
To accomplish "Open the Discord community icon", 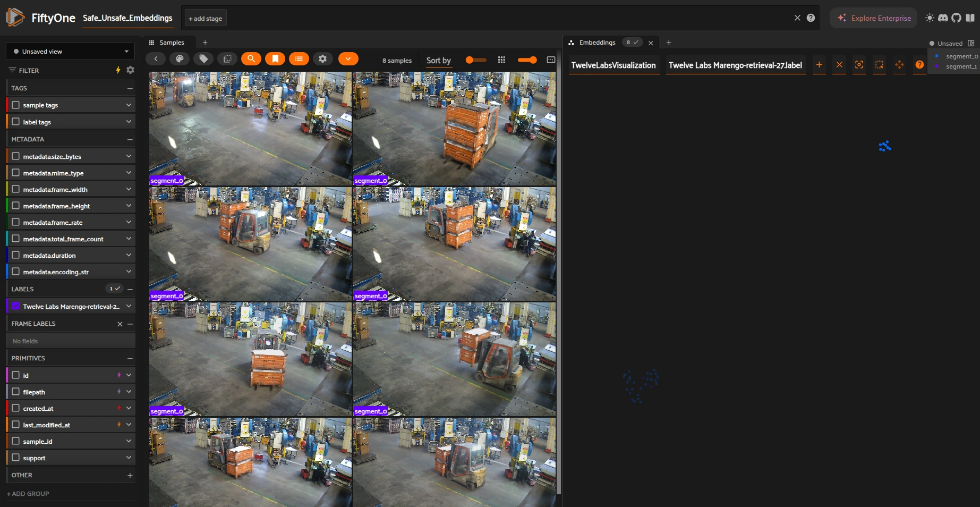I will 943,18.
